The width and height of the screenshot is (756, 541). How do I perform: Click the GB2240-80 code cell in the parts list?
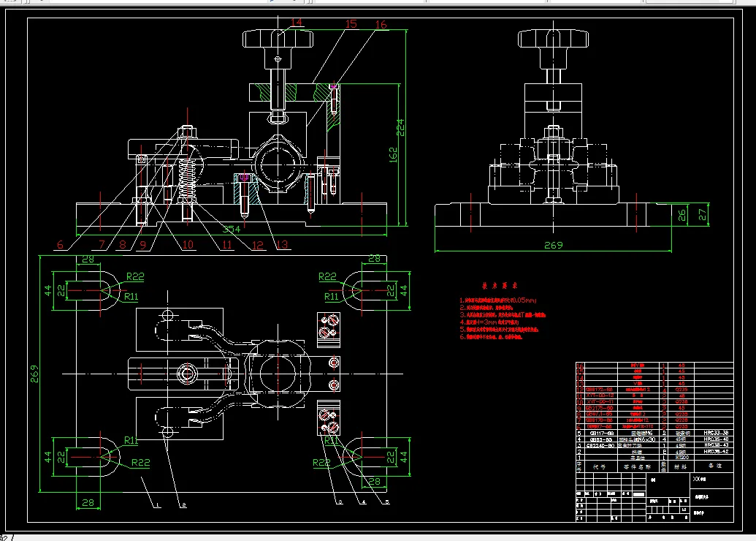click(600, 445)
